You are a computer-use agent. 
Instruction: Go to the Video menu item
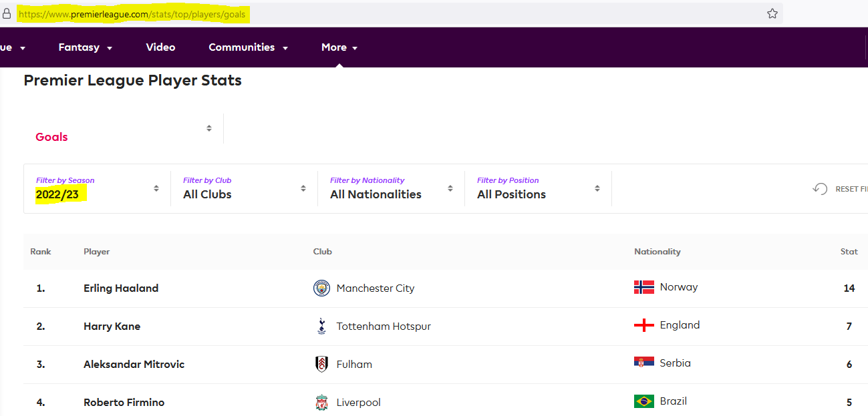(x=160, y=47)
